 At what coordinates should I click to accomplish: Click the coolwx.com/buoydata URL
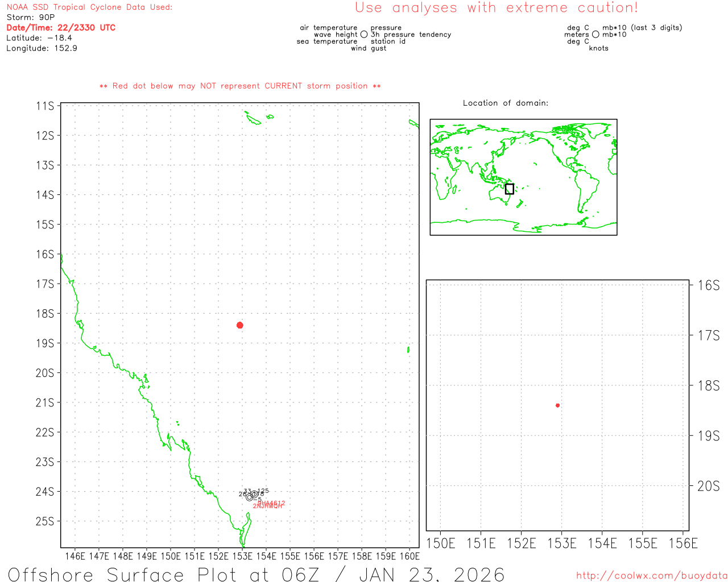(x=652, y=575)
